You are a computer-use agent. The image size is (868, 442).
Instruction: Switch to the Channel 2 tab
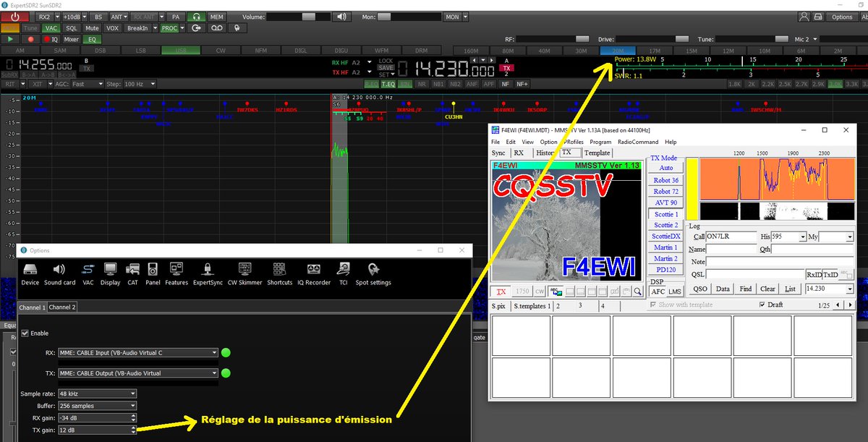[61, 307]
